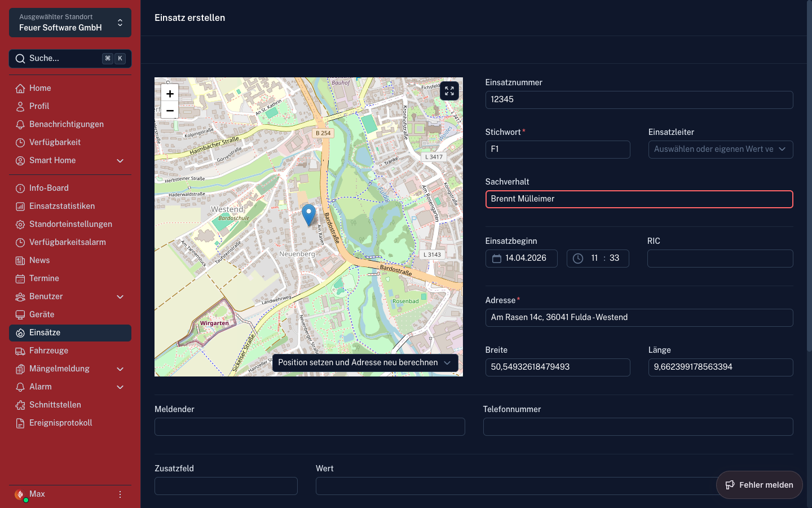Click the Termine calendar icon

[x=20, y=278]
